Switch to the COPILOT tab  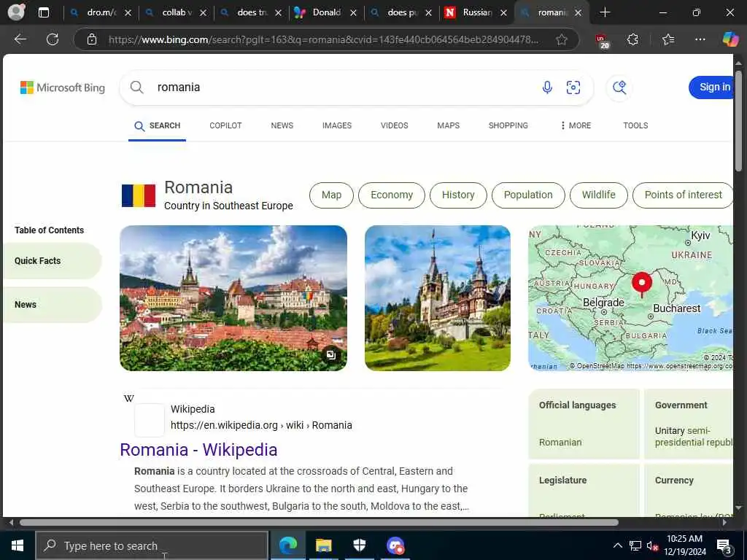click(225, 125)
